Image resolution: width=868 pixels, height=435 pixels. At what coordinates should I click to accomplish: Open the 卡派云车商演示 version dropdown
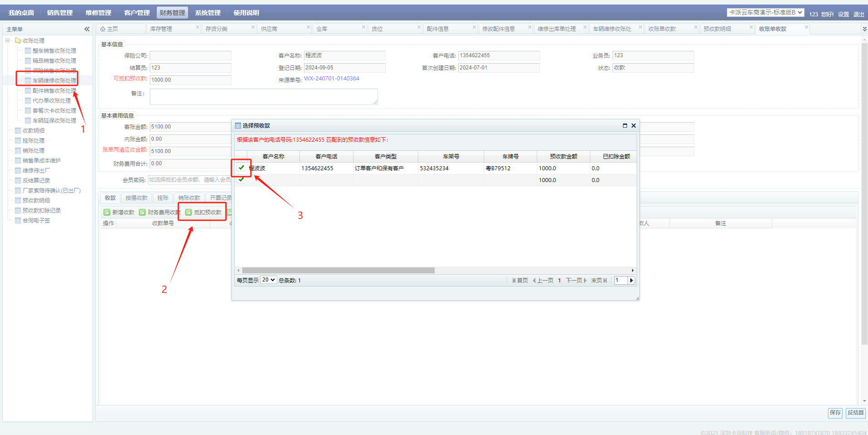[x=765, y=13]
